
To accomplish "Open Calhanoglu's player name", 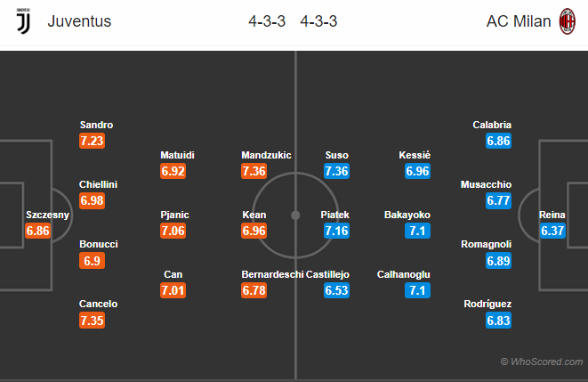I will click(404, 274).
